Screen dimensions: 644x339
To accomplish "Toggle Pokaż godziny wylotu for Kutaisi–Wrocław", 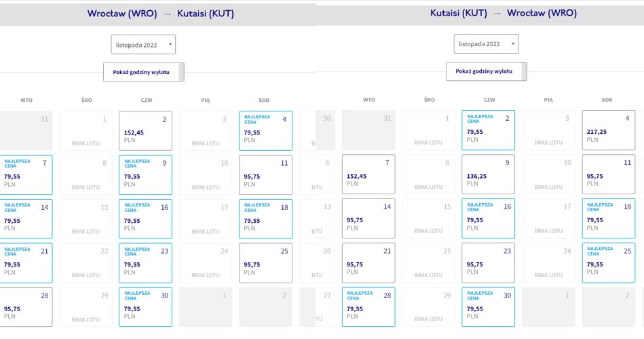I will pyautogui.click(x=487, y=71).
